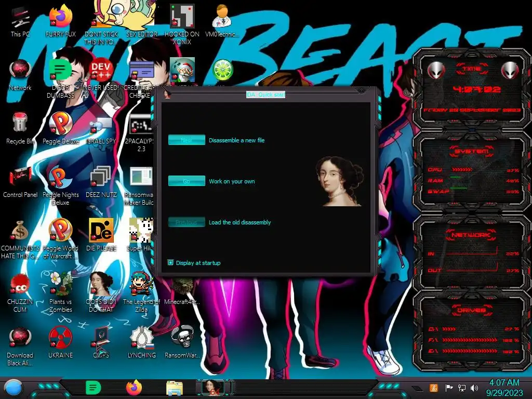Select the This PC desktop icon

tap(20, 22)
